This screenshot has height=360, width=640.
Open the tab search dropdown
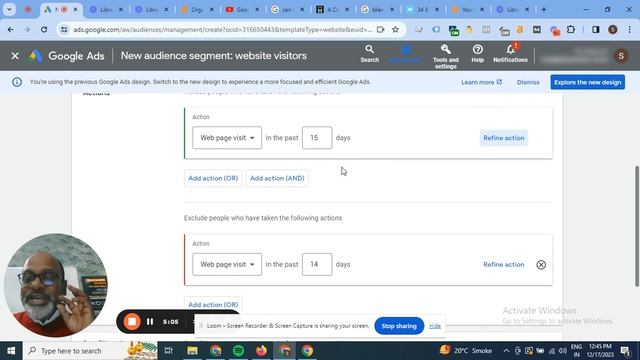(9, 9)
